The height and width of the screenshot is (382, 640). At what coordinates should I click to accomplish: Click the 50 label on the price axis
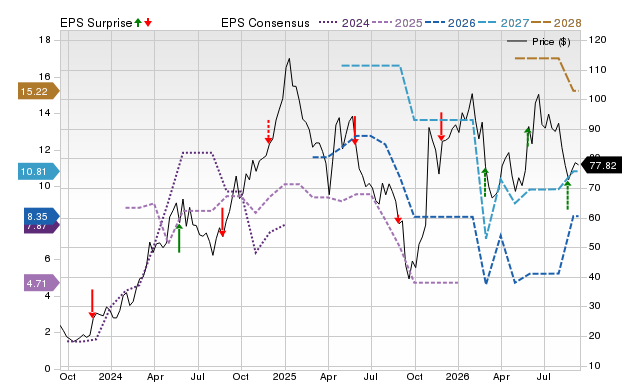click(595, 247)
